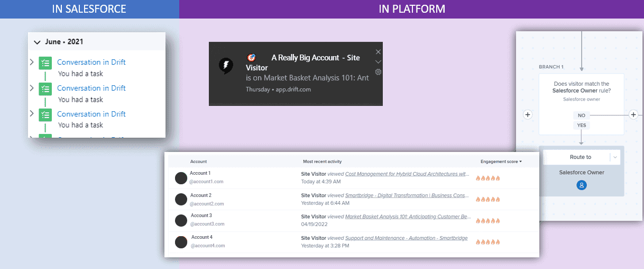The width and height of the screenshot is (644, 269).
Task: Open second Conversation in Drift link
Action: point(91,88)
